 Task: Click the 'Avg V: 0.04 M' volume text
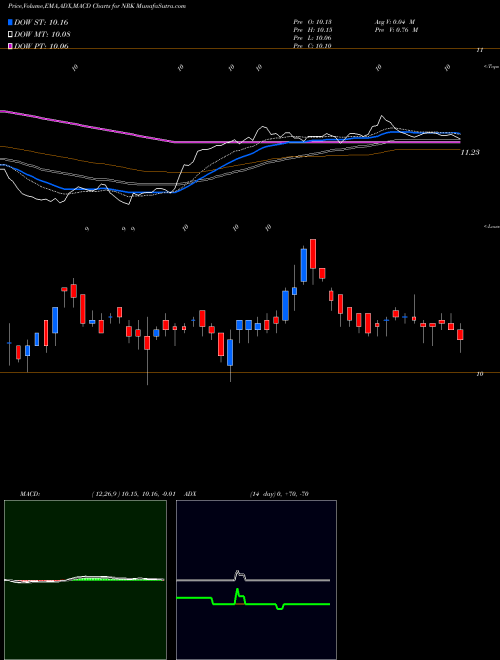point(395,22)
